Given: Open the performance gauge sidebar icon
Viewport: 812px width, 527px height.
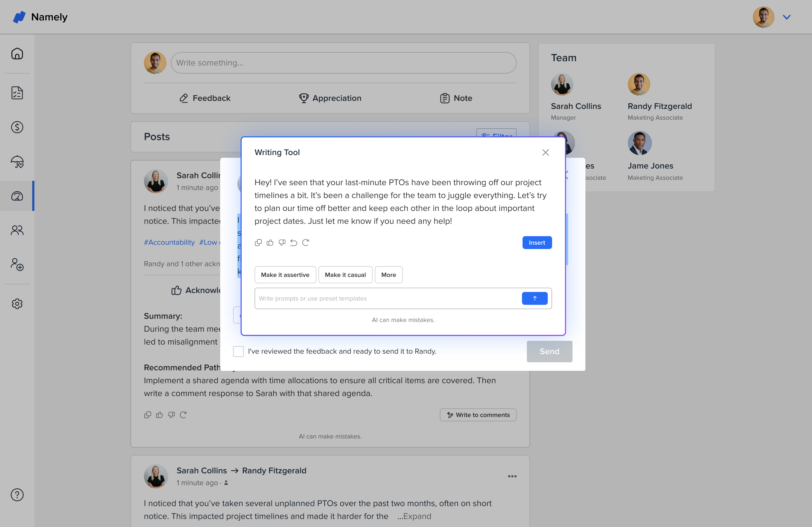Looking at the screenshot, I should [17, 196].
